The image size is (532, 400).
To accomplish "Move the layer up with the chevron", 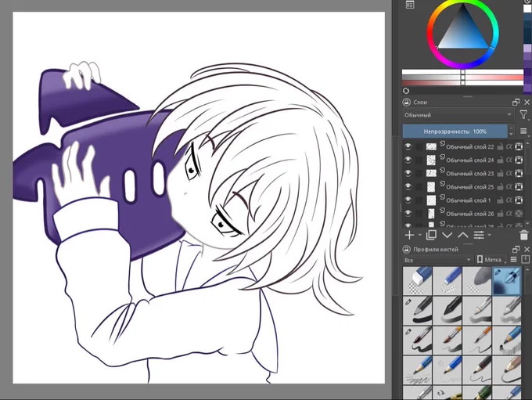I will pos(463,235).
